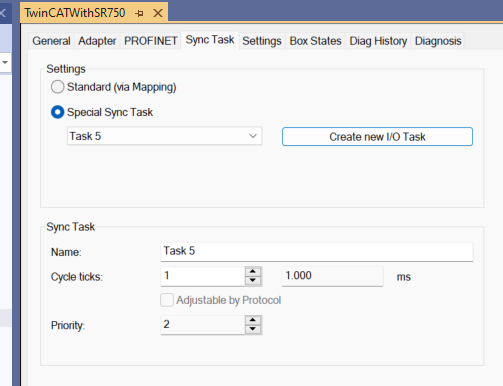
Task: Switch to the Box States tab
Action: pos(315,41)
